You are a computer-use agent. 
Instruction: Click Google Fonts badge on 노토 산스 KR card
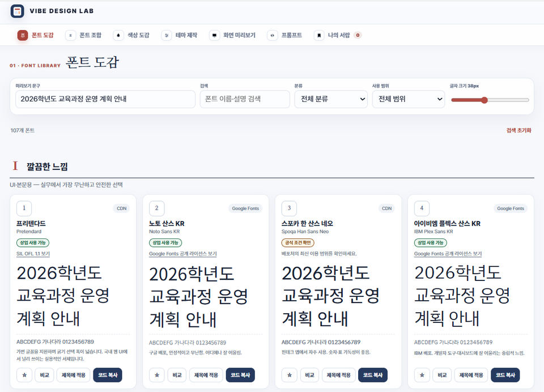click(x=245, y=208)
